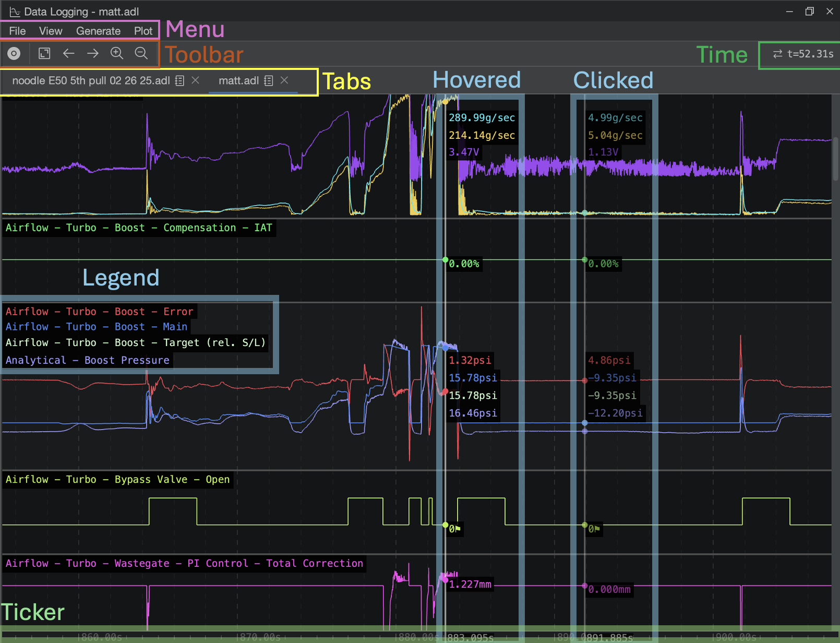Click the t=52.31s time toggle button
The height and width of the screenshot is (643, 840).
803,54
